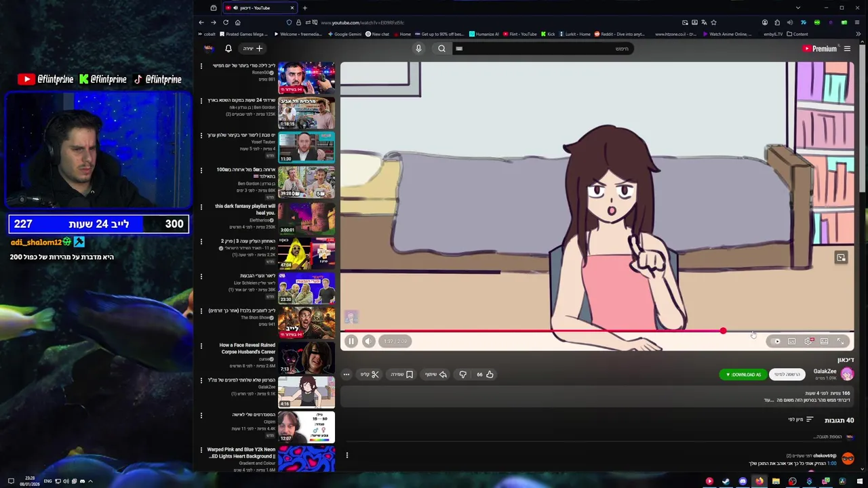868x488 pixels.
Task: Create a clip with the scissors button
Action: tap(370, 374)
